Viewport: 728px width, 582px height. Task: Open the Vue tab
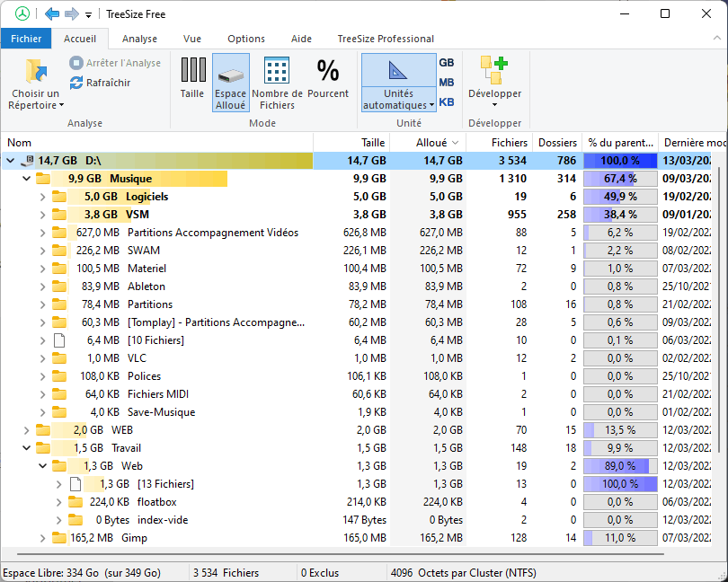click(192, 39)
